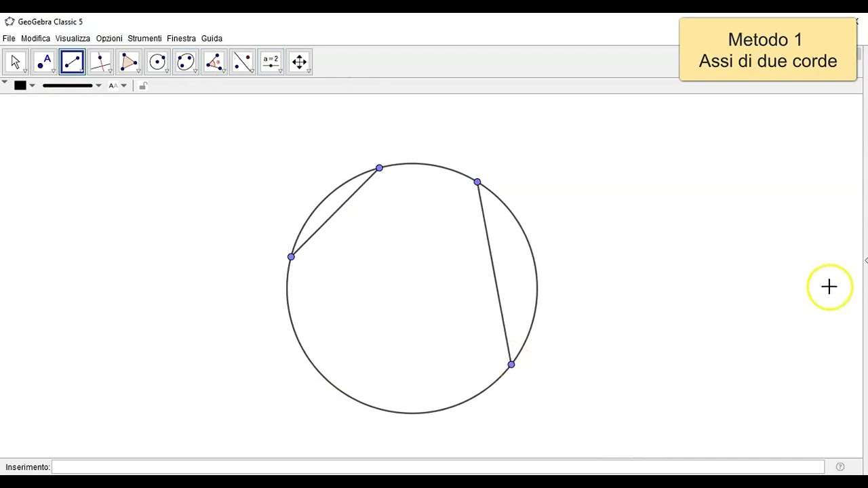This screenshot has height=488, width=868.
Task: Select the Perpendicular Line tool
Action: tap(100, 62)
